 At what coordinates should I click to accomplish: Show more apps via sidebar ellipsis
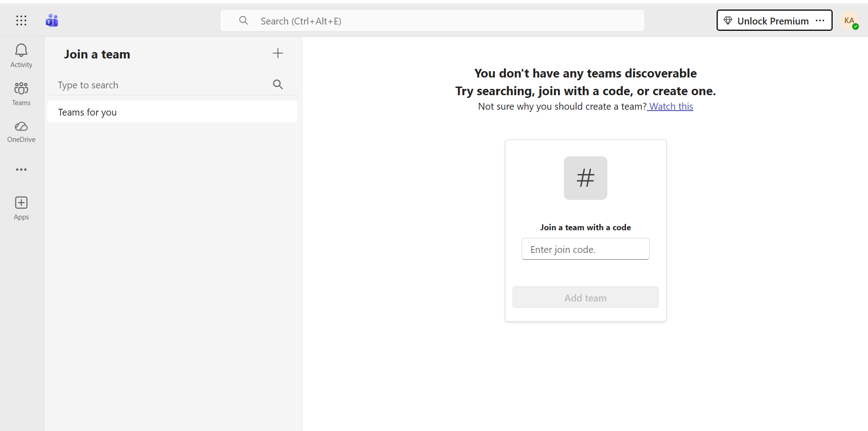point(21,169)
